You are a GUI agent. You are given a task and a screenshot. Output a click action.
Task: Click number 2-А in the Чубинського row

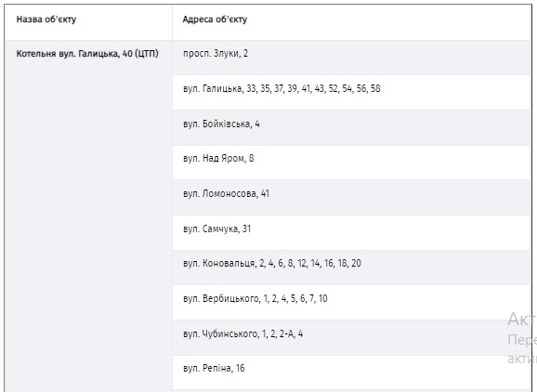point(286,333)
